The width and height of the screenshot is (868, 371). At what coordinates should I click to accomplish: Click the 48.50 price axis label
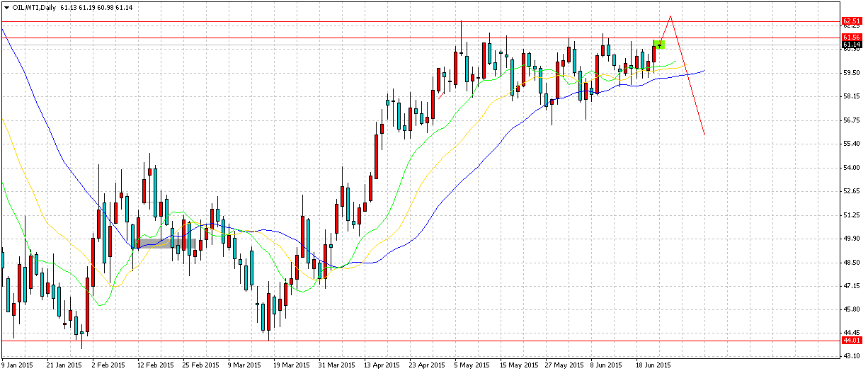pyautogui.click(x=850, y=263)
